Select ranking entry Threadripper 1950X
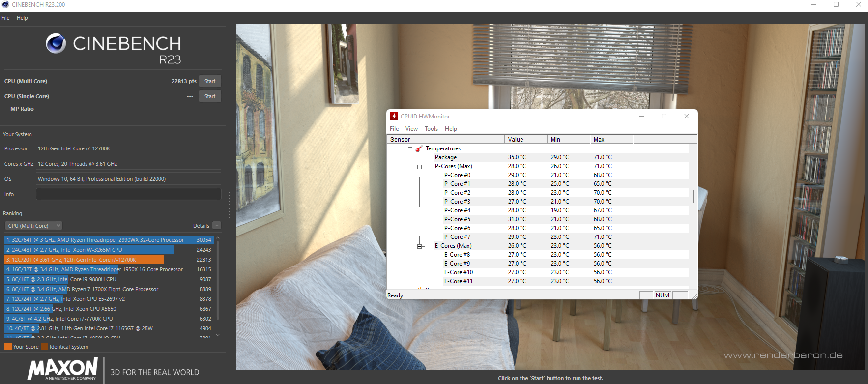 pyautogui.click(x=109, y=269)
